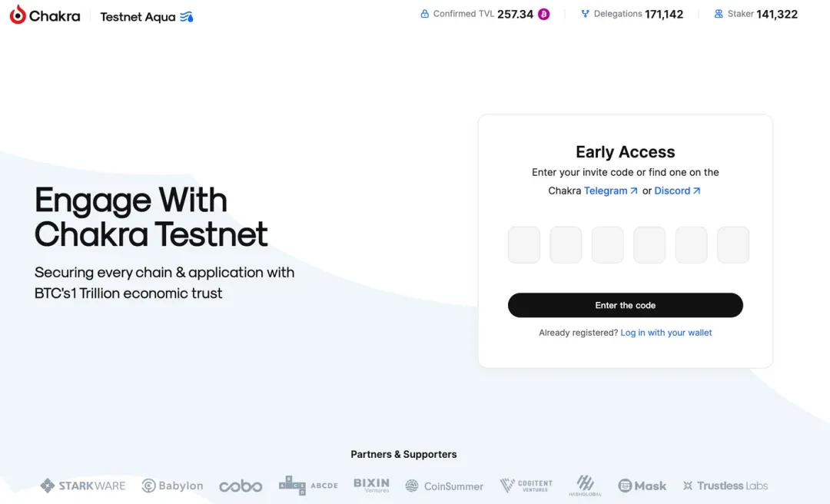Click the Bitcoin coin icon beside TVL
The height and width of the screenshot is (504, 830).
pos(544,14)
